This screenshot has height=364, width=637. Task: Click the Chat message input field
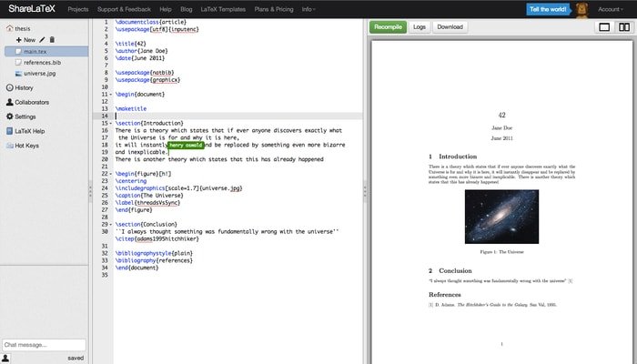pyautogui.click(x=44, y=345)
